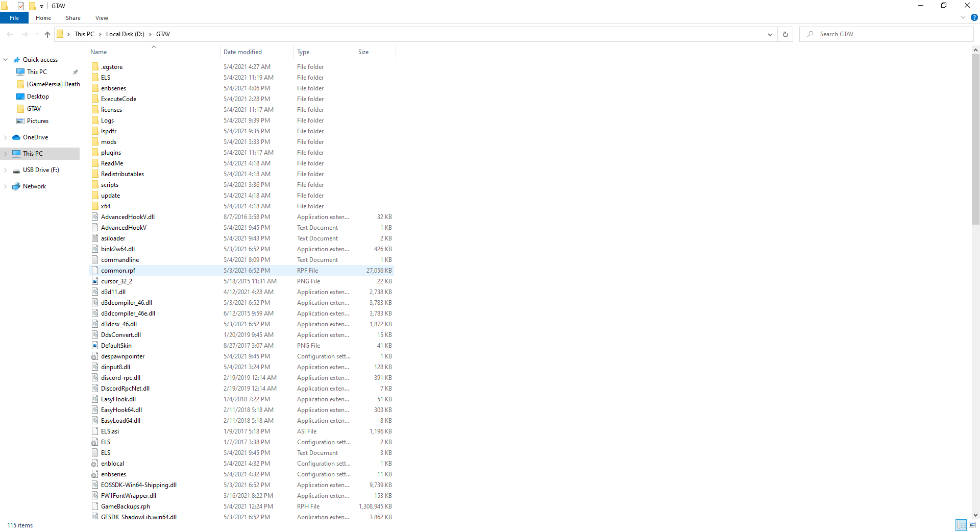
Task: Go forward in navigation history
Action: coord(24,34)
